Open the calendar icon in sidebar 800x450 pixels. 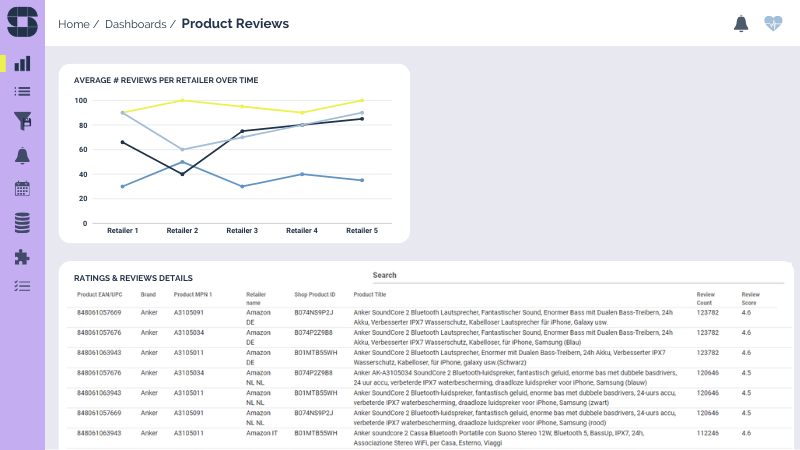(x=22, y=188)
